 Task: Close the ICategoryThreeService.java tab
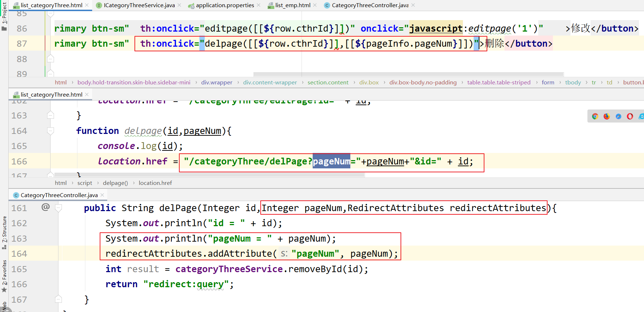179,5
